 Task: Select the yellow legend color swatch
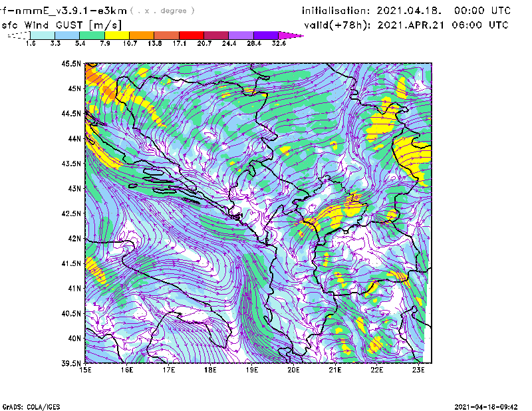coord(117,35)
